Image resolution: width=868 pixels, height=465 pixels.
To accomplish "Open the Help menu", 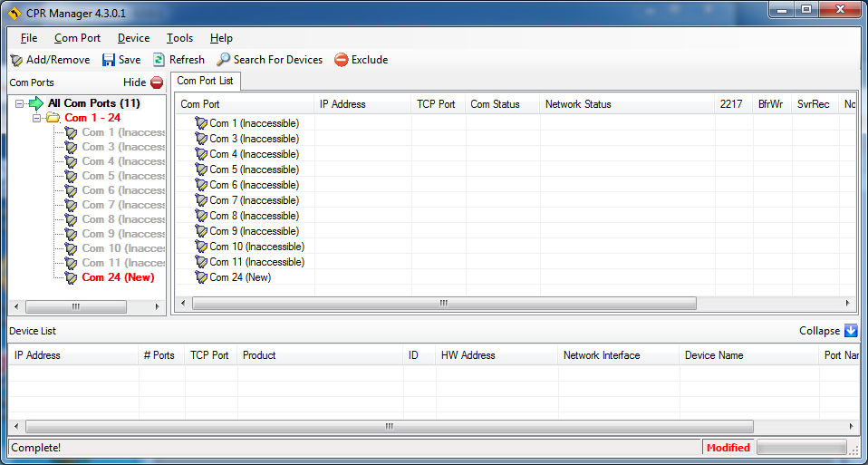I will (x=221, y=38).
